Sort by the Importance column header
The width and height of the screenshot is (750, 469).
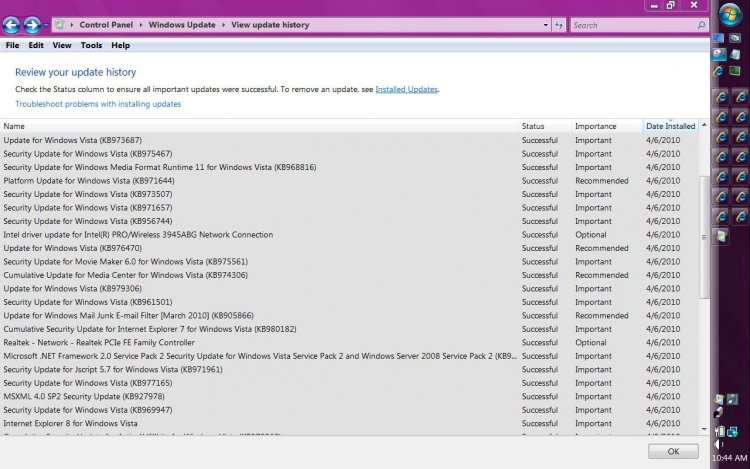(x=607, y=126)
